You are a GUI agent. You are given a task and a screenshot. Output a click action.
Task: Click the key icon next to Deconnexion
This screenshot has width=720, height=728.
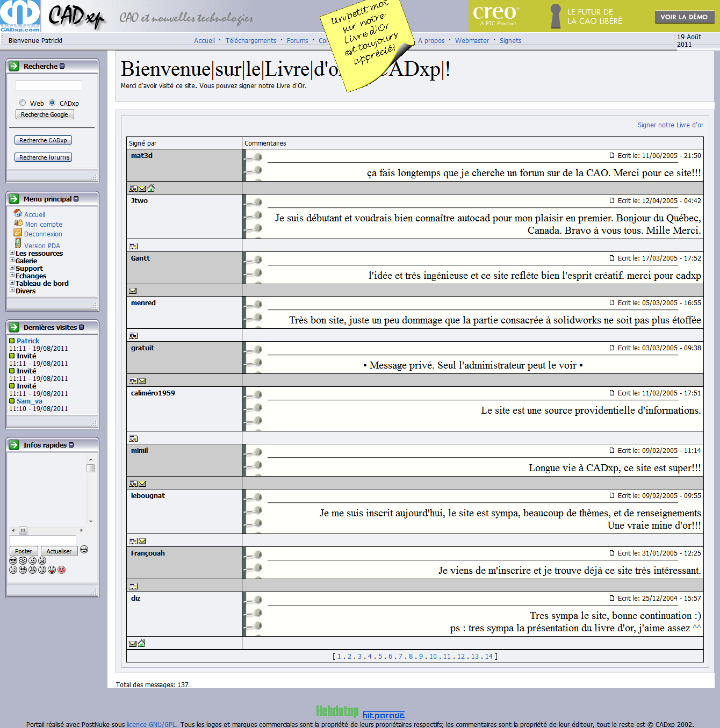(18, 233)
